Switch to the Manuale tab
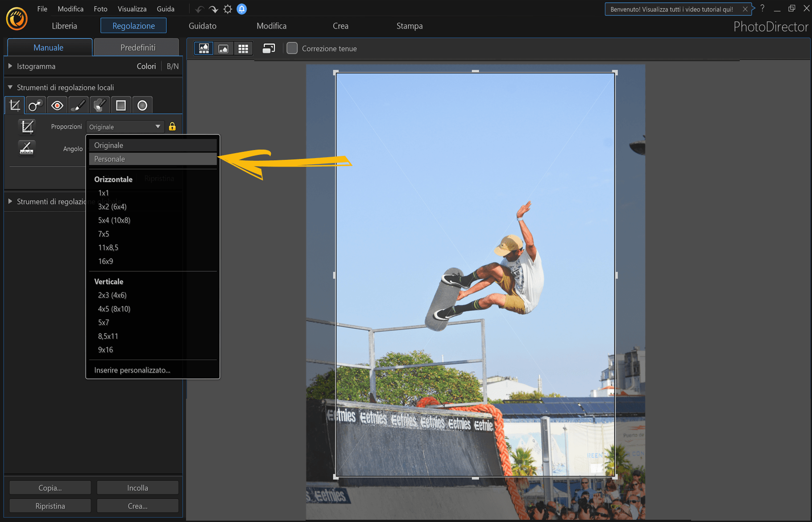The image size is (812, 522). 49,47
